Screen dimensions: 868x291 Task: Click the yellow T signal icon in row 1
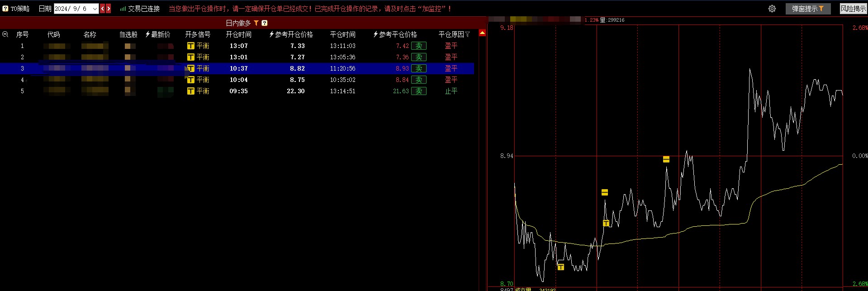coord(190,46)
